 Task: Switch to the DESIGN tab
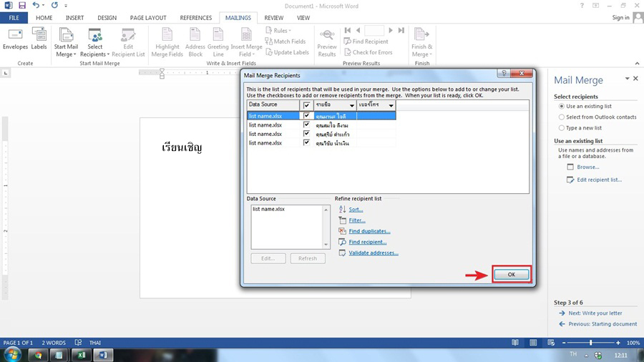pyautogui.click(x=107, y=18)
